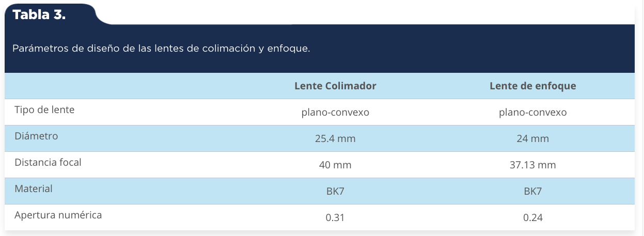
Task: Select the 'Tipo de lente' row label
Action: (44, 110)
